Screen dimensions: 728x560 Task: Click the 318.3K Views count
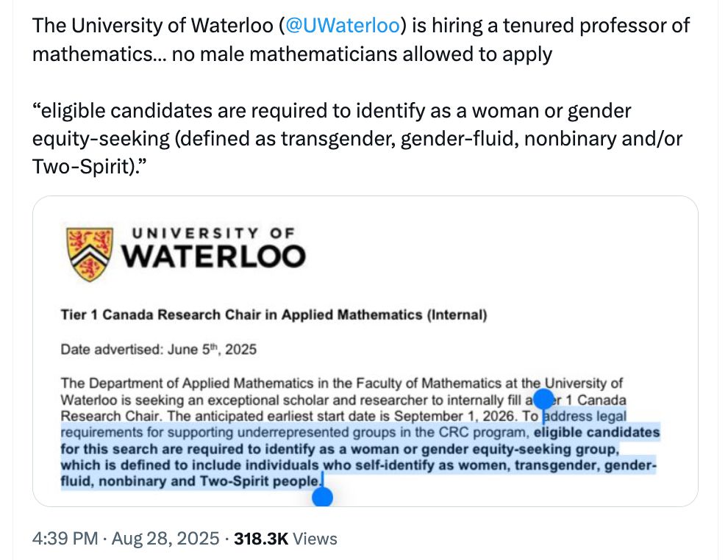pos(285,539)
